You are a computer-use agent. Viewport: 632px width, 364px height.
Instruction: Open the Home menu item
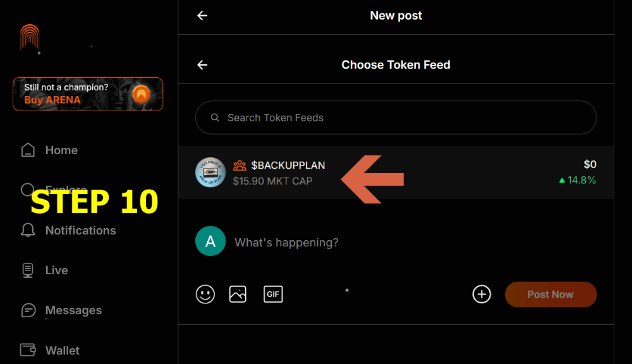pyautogui.click(x=61, y=150)
